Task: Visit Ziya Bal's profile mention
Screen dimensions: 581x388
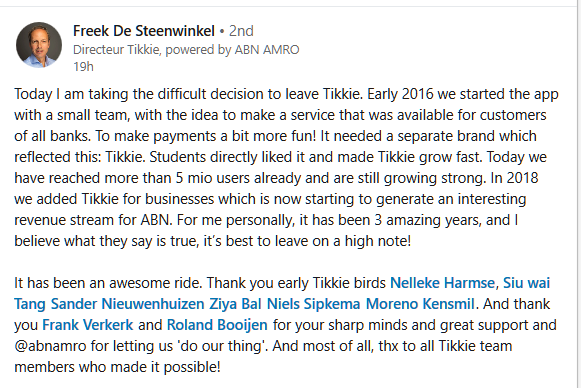Action: [x=235, y=304]
